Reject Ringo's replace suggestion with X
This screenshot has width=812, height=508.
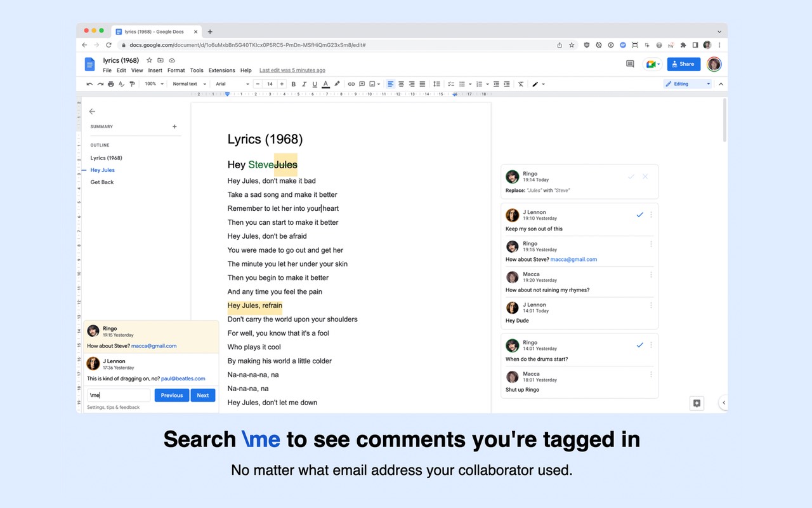645,177
